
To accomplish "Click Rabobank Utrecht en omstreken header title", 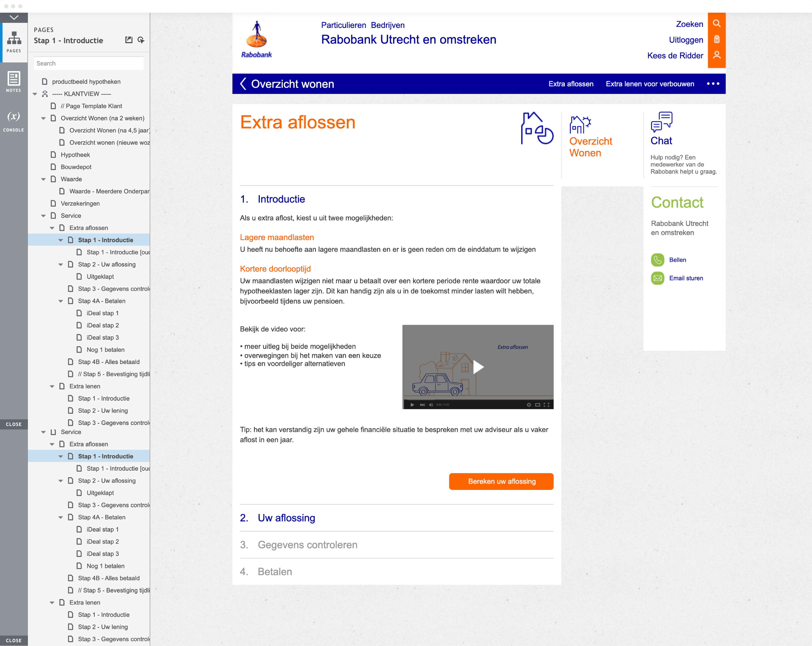I will pos(409,40).
